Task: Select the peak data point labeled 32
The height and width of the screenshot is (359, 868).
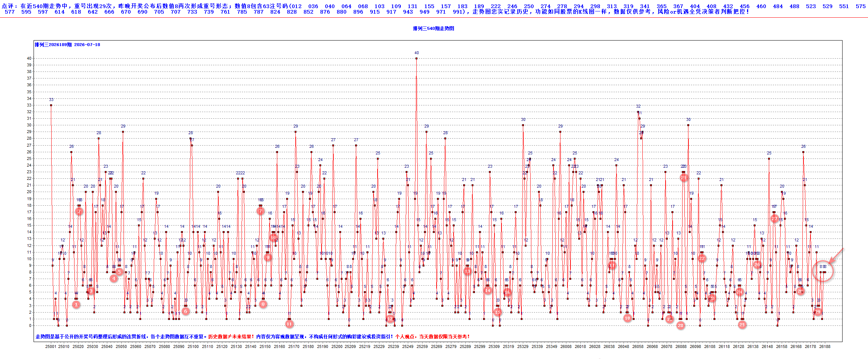Action: 638,112
